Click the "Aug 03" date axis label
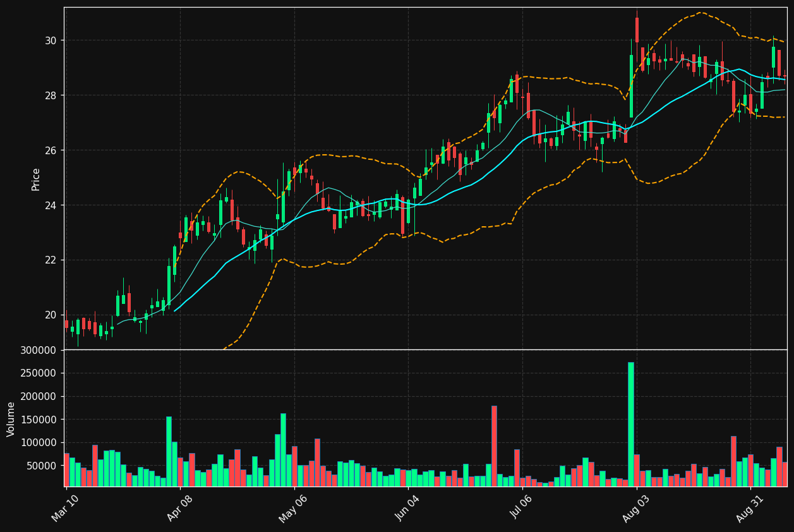 click(x=635, y=508)
